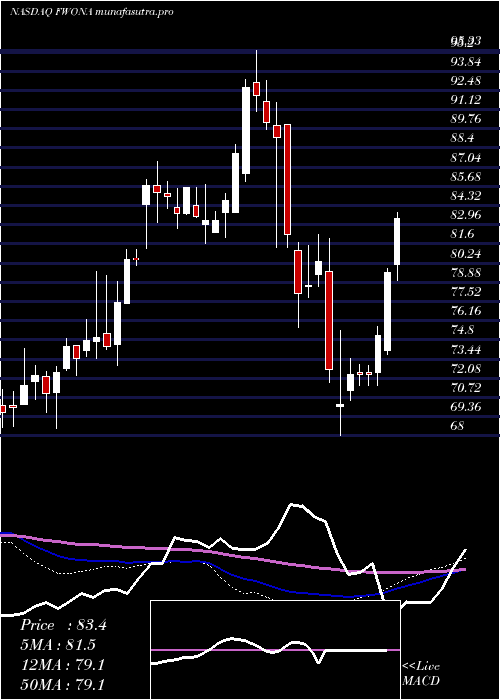This screenshot has width=500, height=700.
Task: Click the 50MA : 79.1 readout
Action: click(62, 684)
